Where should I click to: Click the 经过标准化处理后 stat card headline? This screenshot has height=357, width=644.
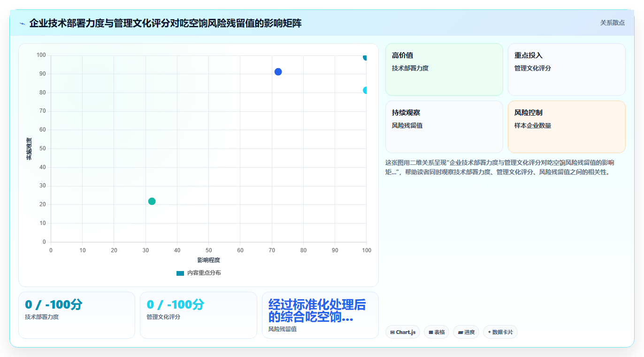317,310
